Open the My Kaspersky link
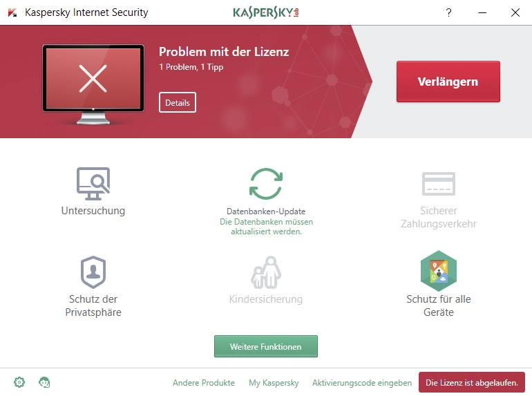 274,382
